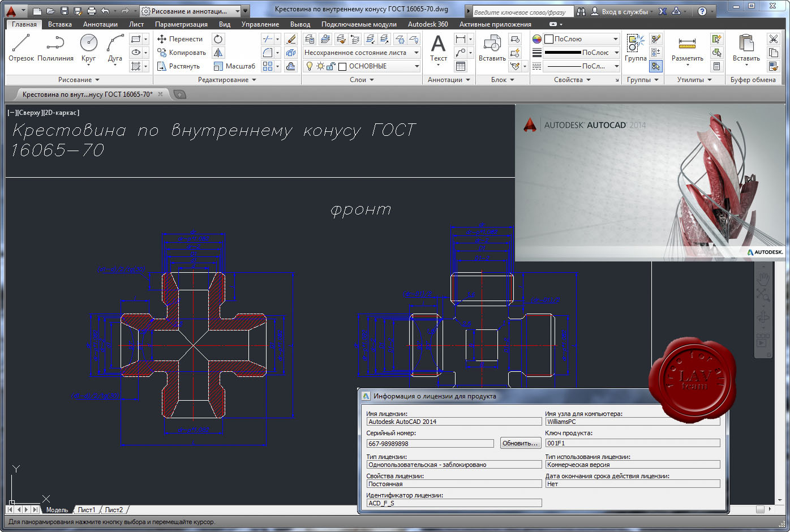Expand the Редактирование panel
This screenshot has height=532, width=790.
click(227, 80)
